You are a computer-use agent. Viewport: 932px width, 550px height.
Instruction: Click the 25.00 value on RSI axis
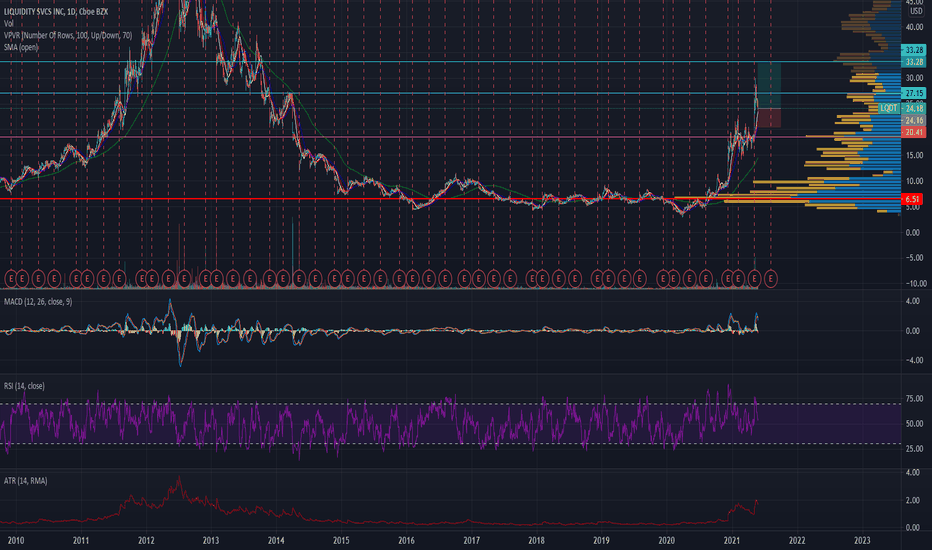(914, 449)
